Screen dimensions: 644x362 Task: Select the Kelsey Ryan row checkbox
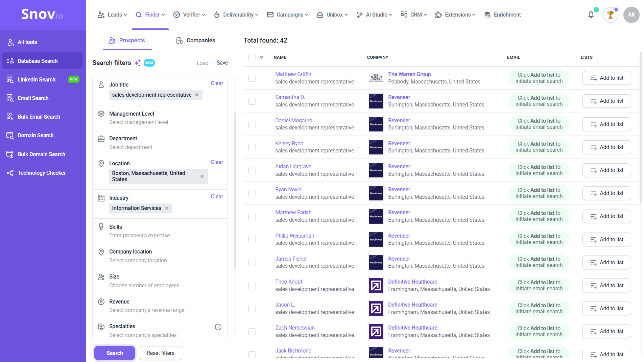click(x=252, y=147)
